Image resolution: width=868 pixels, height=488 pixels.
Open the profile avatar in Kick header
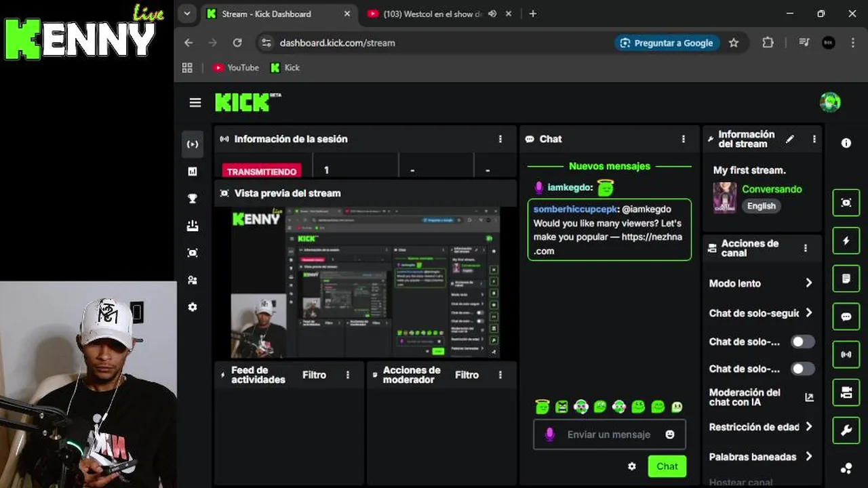830,102
